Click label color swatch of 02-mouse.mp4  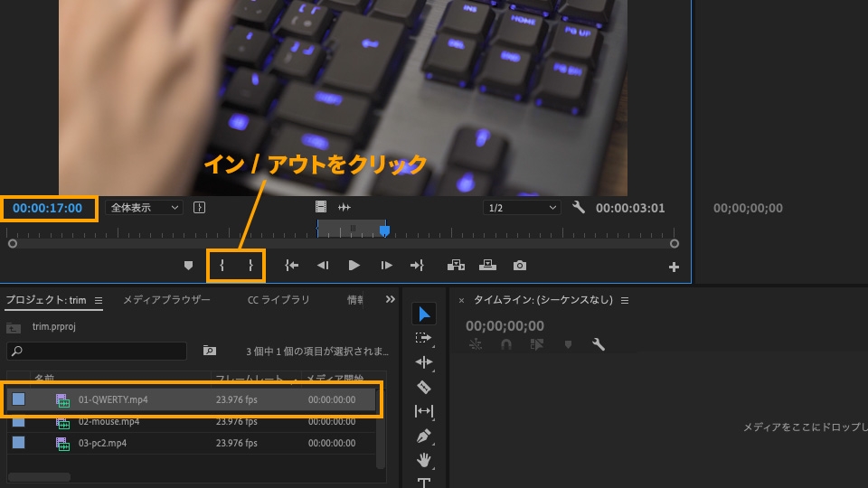(19, 422)
